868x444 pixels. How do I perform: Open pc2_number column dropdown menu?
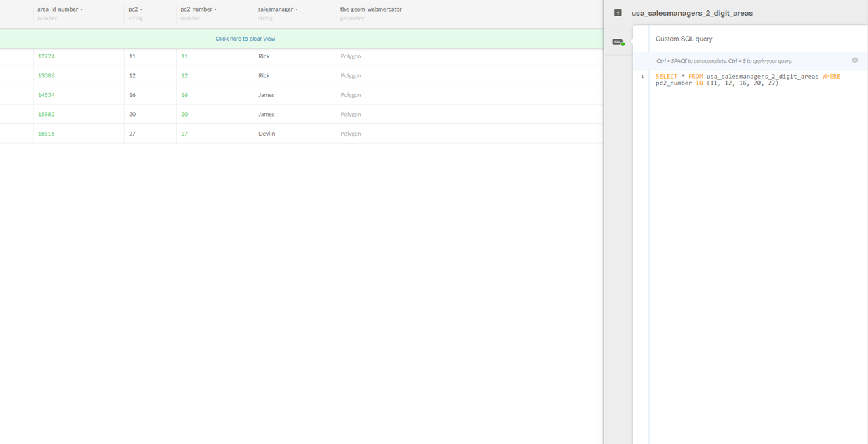[x=216, y=9]
